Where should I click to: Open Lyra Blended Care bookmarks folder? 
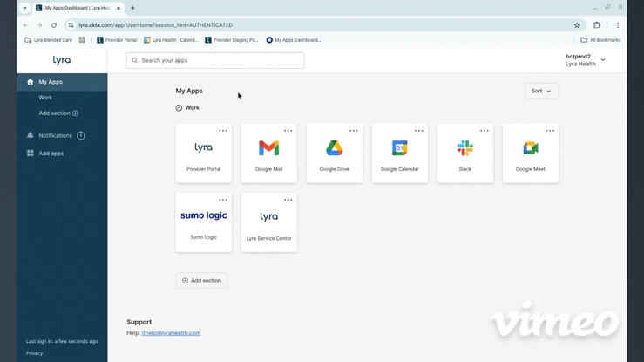point(48,40)
